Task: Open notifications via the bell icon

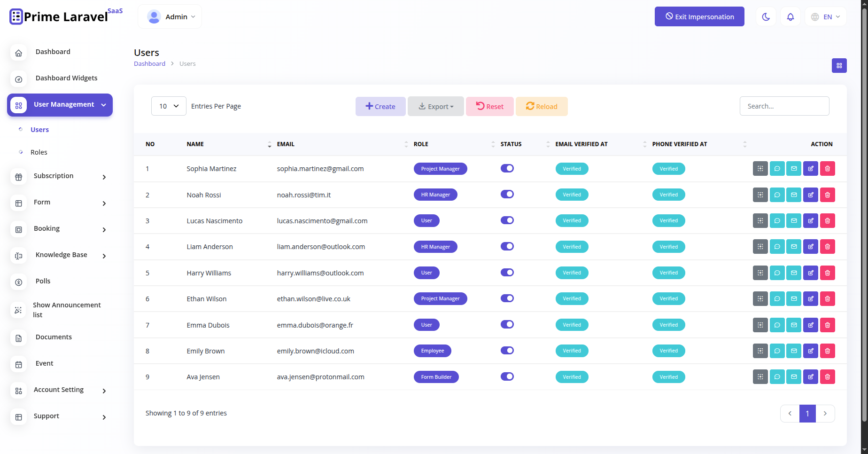Action: point(790,17)
